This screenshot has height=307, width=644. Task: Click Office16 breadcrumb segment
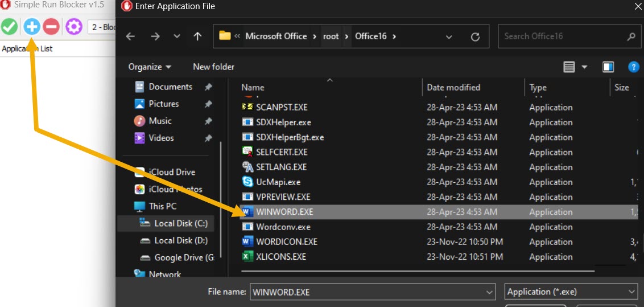(x=371, y=36)
